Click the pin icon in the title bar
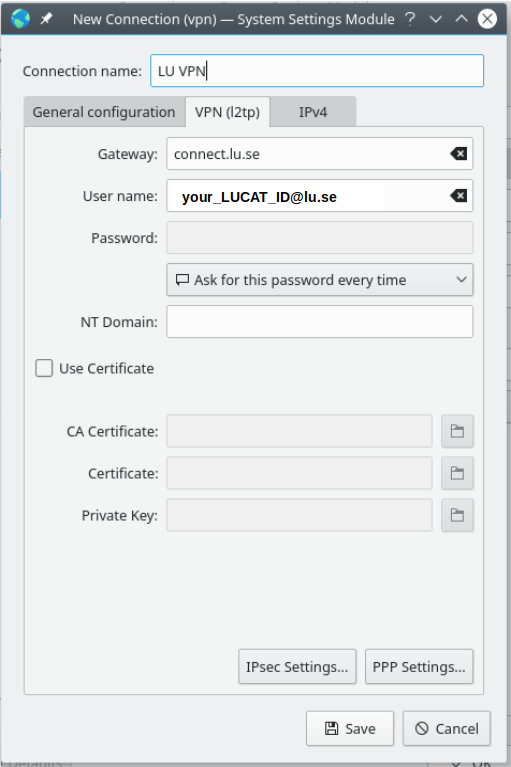 46,19
